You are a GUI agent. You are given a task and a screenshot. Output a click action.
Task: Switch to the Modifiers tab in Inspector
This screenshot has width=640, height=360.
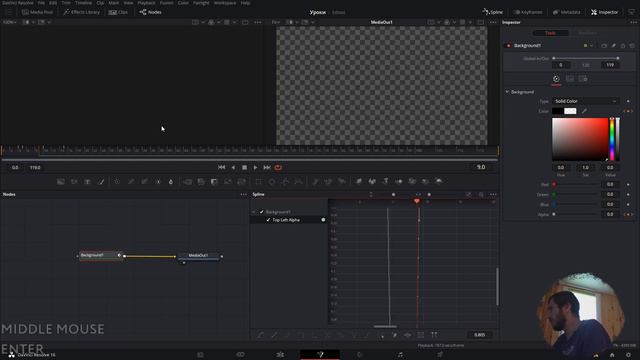587,33
